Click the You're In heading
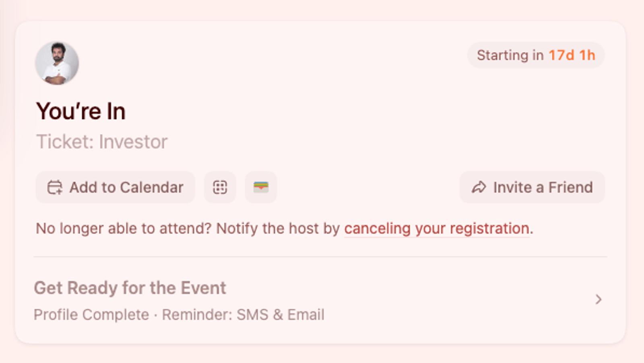The image size is (644, 363). coord(81,111)
